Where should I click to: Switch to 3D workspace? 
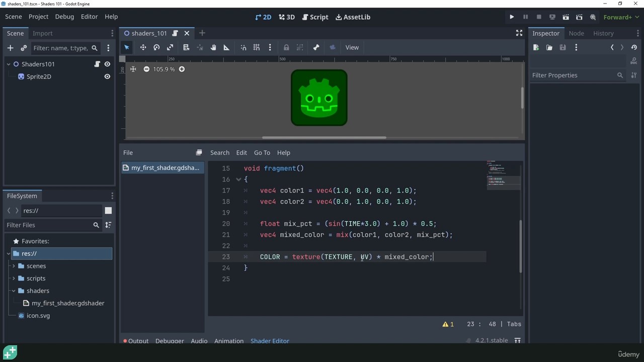tap(287, 17)
